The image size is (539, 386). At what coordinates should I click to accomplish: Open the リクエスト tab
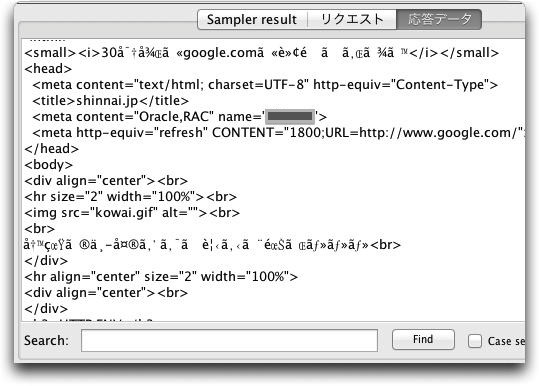pyautogui.click(x=352, y=20)
